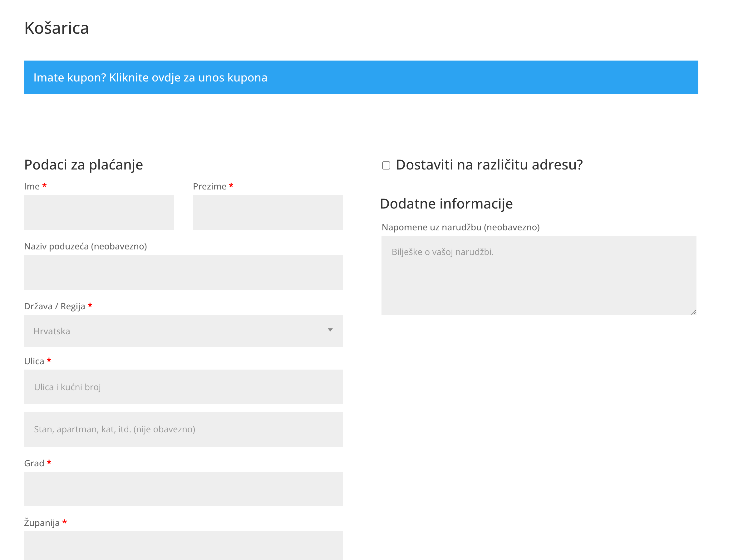Click the "Grad" city field
Screen dimensions: 738x560
[x=183, y=489]
